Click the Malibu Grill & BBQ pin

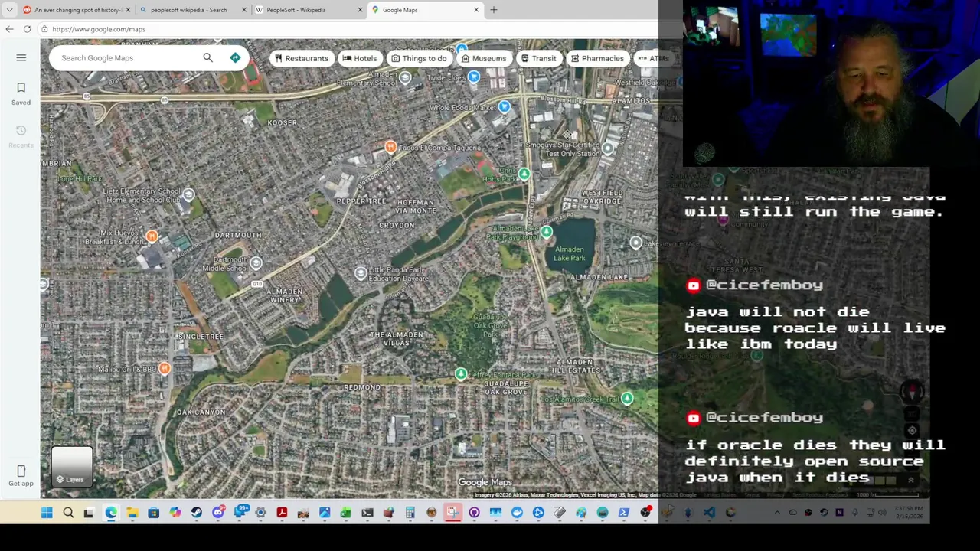pyautogui.click(x=164, y=369)
